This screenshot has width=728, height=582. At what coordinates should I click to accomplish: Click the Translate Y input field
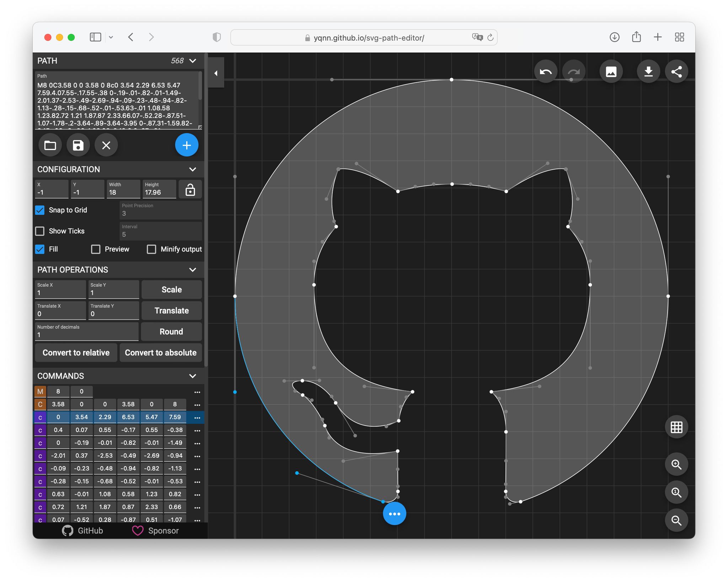coord(113,310)
